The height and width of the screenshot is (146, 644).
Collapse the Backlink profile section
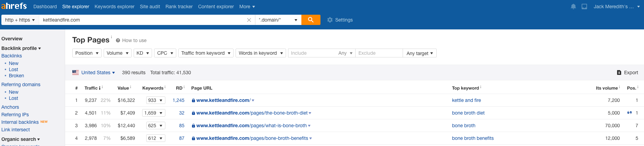[21, 48]
